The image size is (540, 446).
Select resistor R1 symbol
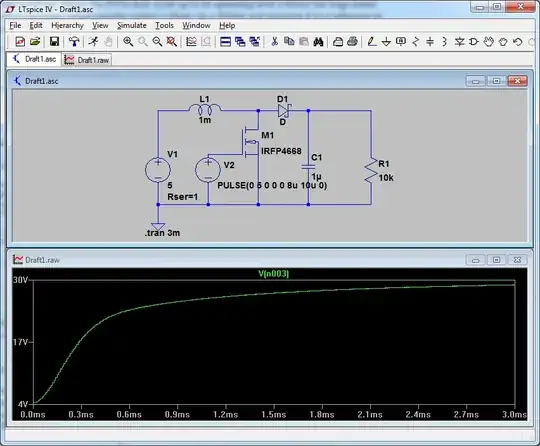point(371,170)
